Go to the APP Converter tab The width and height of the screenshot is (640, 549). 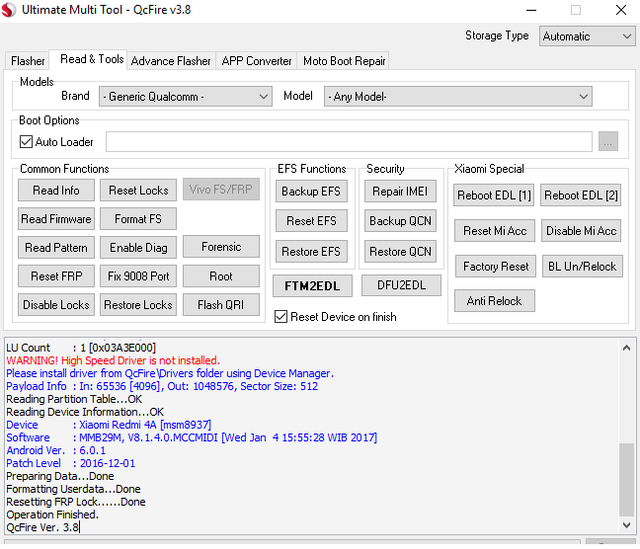256,61
